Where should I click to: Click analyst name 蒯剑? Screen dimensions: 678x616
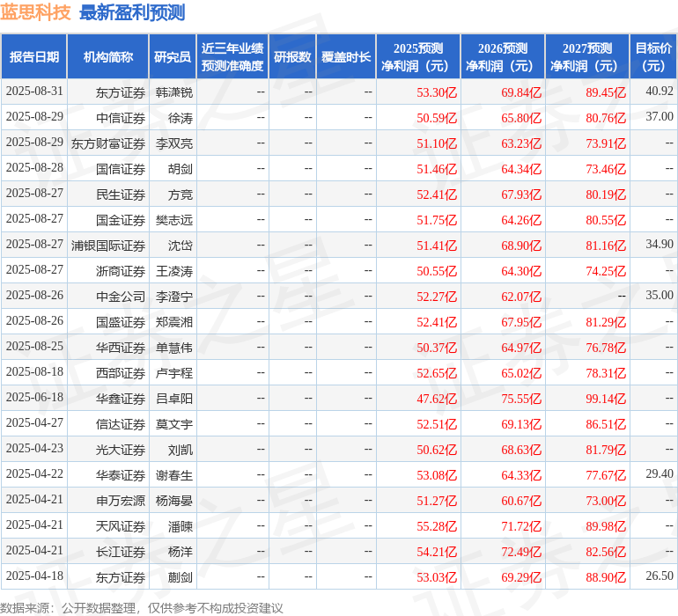tap(181, 577)
